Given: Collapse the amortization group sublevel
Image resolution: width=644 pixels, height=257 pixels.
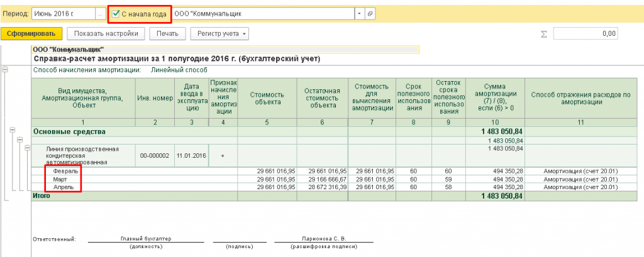Looking at the screenshot, I should coord(19,140).
